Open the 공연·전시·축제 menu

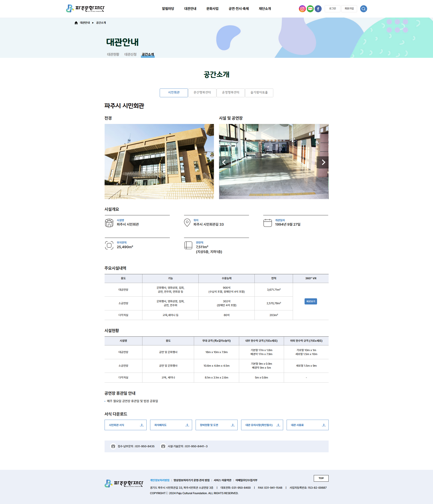coord(239,9)
